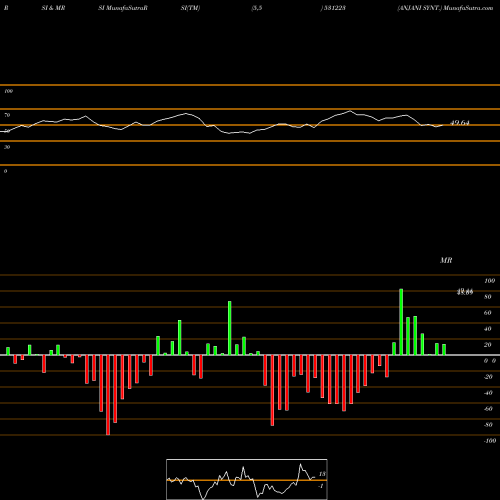The height and width of the screenshot is (500, 500).
Task: Click the MR panel title label
Action: [446, 260]
